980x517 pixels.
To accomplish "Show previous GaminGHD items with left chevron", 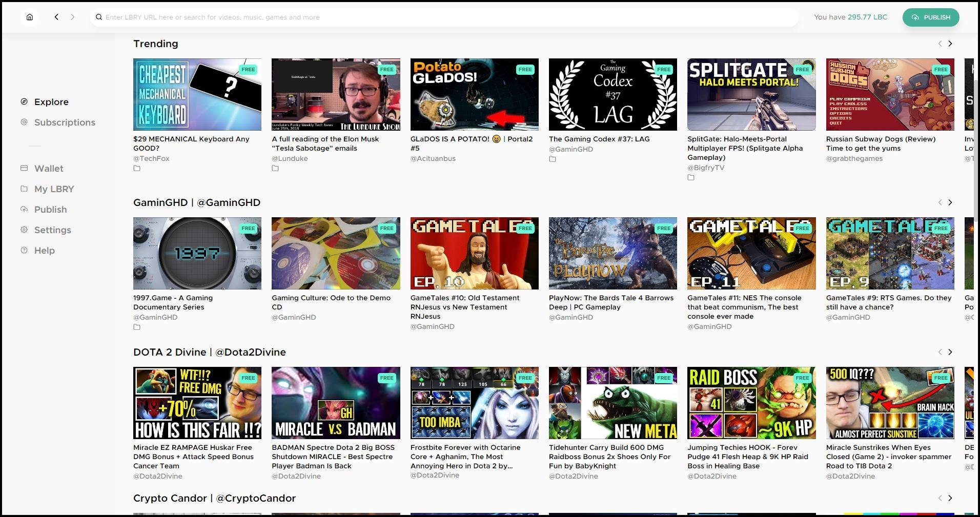I will point(940,202).
